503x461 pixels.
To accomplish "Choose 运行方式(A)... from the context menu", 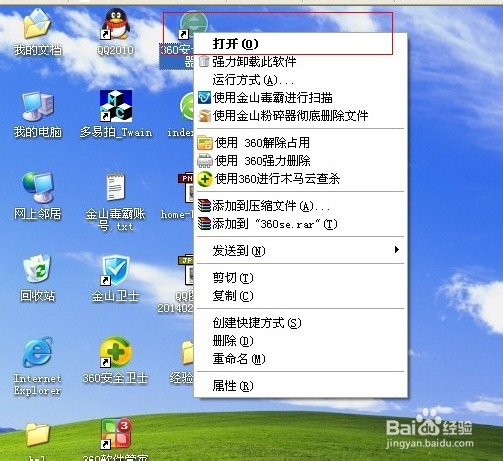I will (x=300, y=80).
